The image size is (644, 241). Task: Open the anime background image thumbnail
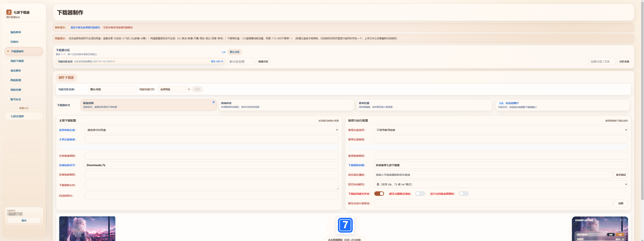pos(87,229)
